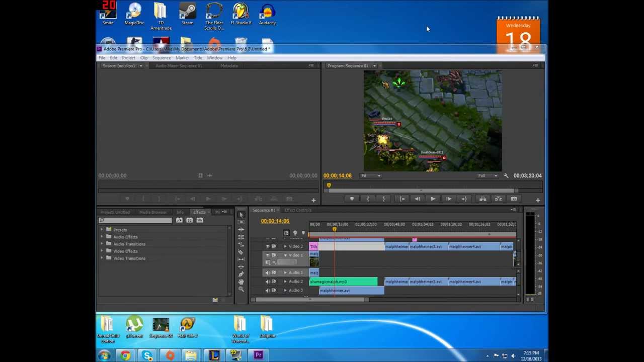The height and width of the screenshot is (362, 644).
Task: Mute Audio 1 track output speaker
Action: coord(268,273)
